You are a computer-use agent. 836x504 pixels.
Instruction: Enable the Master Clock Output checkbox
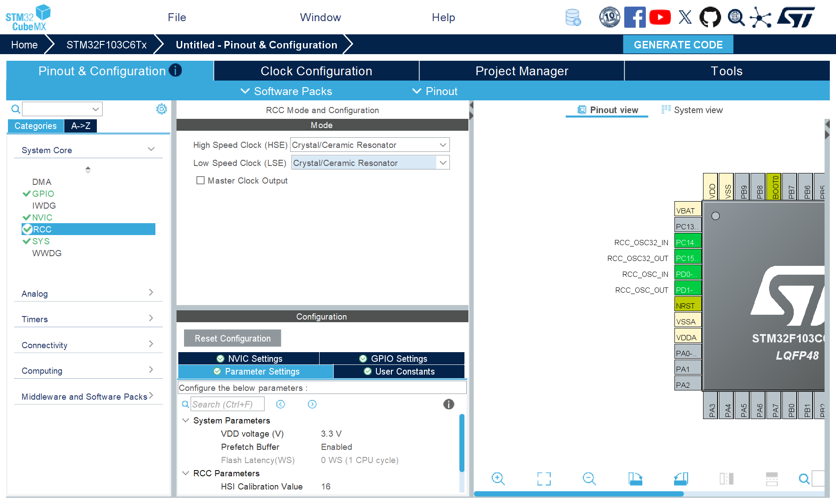tap(200, 180)
